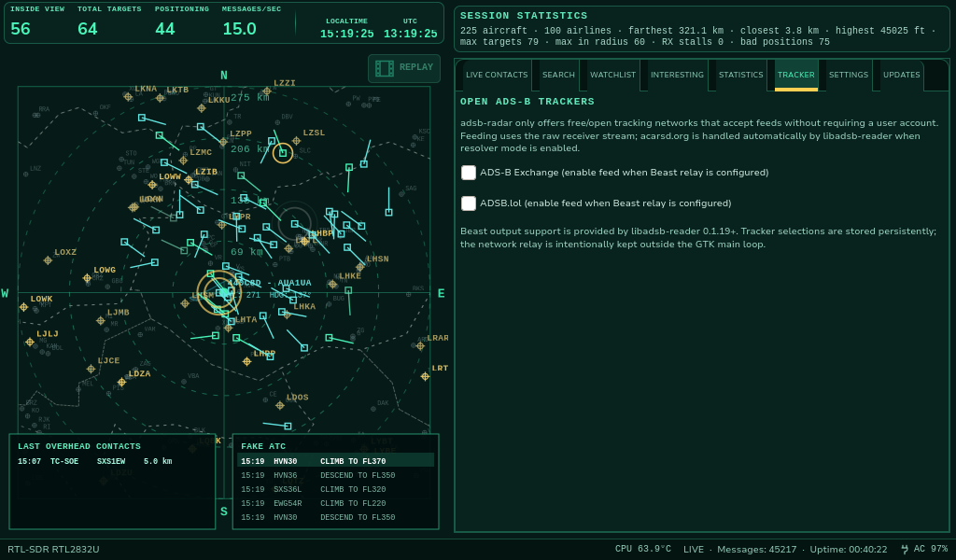Click the LZMC airport marker

(183, 161)
